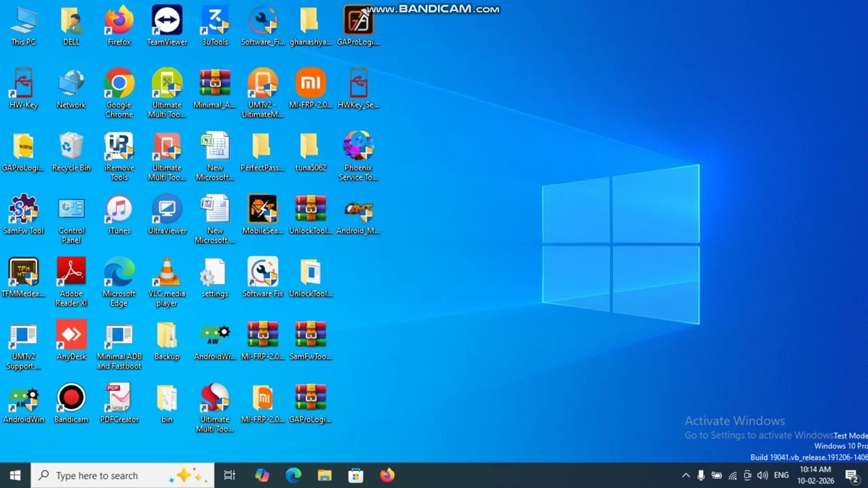Screen dimensions: 868x488
Task: Select the Control Panel desktop icon
Action: (71, 220)
